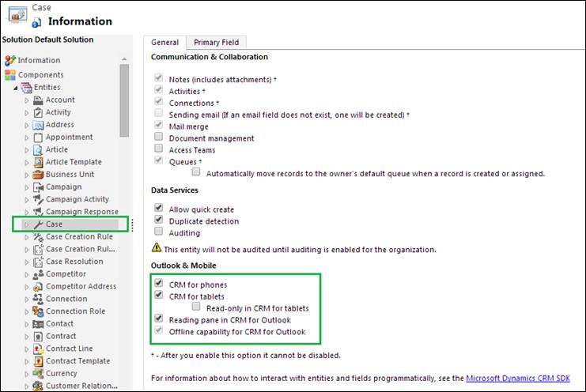Check automatically move records to default queue
The image size is (586, 392).
point(196,172)
